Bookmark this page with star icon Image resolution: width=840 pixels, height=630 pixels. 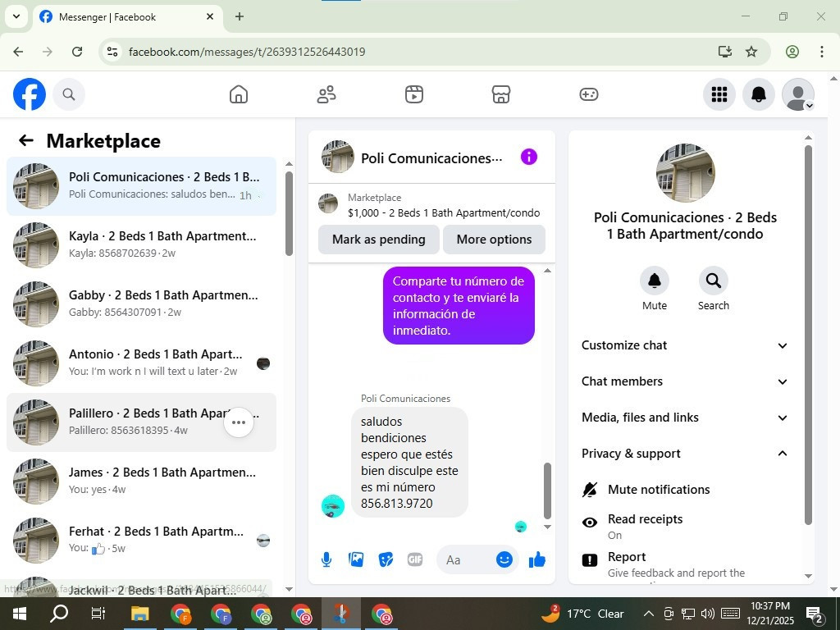tap(751, 52)
